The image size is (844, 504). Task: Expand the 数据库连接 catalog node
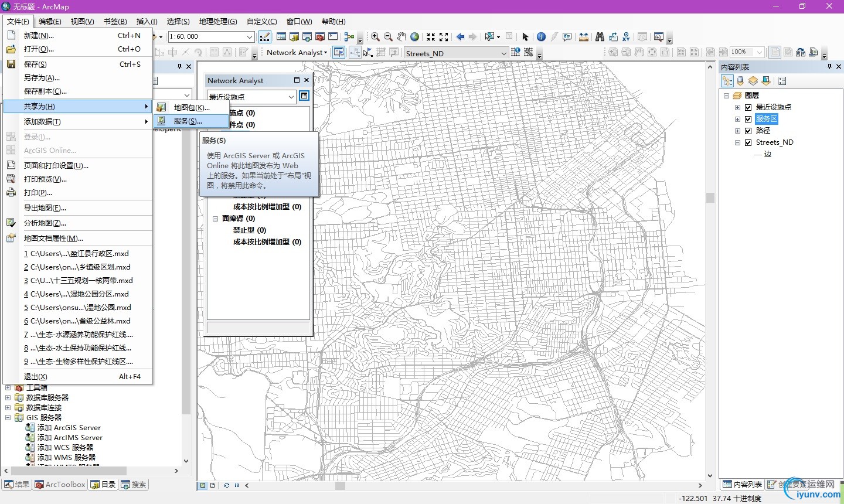(x=8, y=408)
